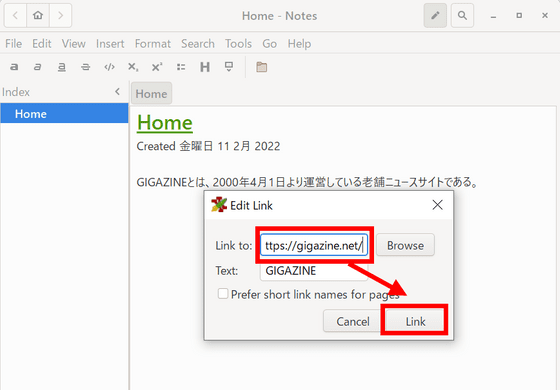The image size is (560, 390).
Task: Open the Go menu
Action: click(270, 44)
